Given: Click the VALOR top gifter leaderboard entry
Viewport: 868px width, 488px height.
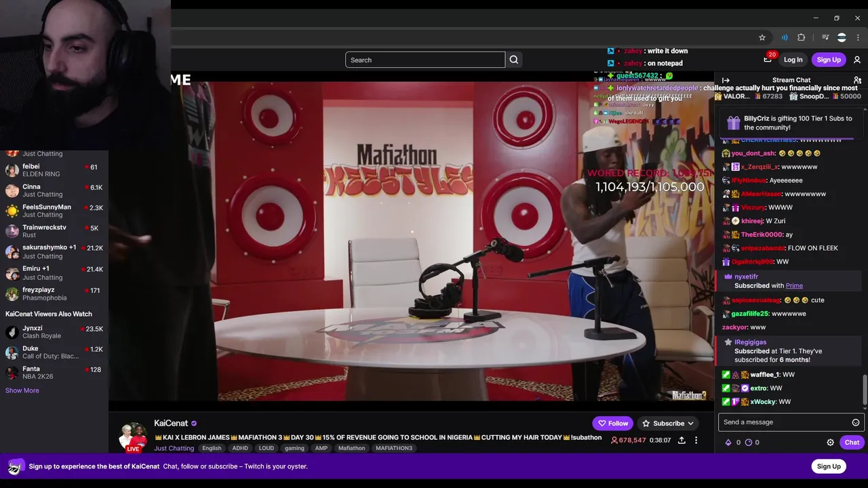Looking at the screenshot, I should click(749, 96).
